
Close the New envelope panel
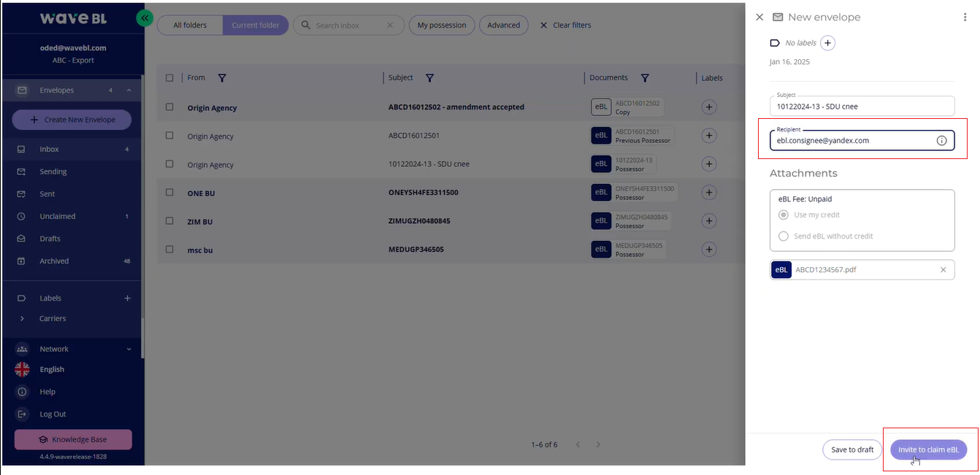pyautogui.click(x=759, y=17)
